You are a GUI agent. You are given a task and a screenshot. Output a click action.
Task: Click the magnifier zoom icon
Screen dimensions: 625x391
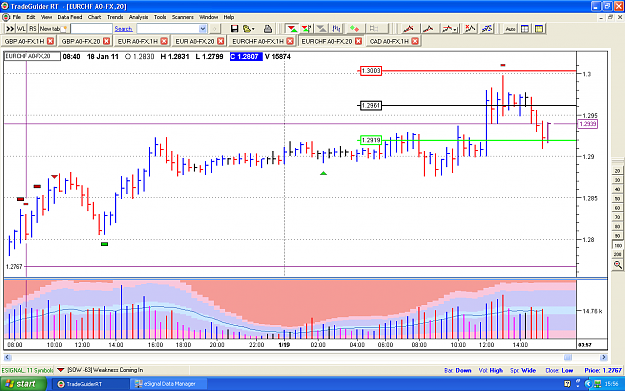617,265
